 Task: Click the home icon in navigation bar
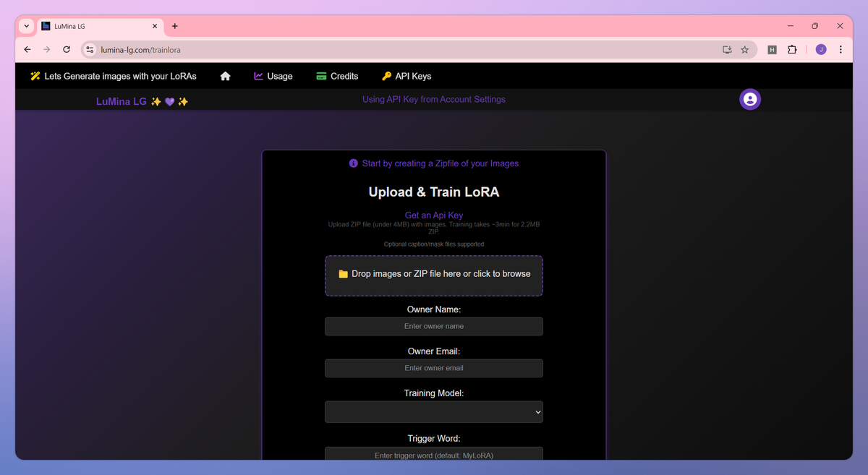[226, 76]
